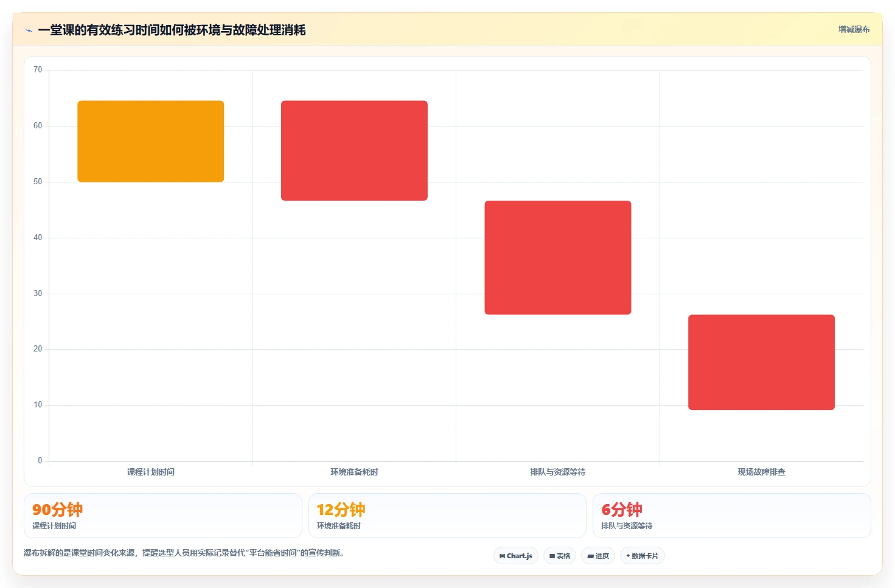Viewport: 895px width, 588px height.
Task: Click the 进度 tag chip
Action: coord(598,556)
